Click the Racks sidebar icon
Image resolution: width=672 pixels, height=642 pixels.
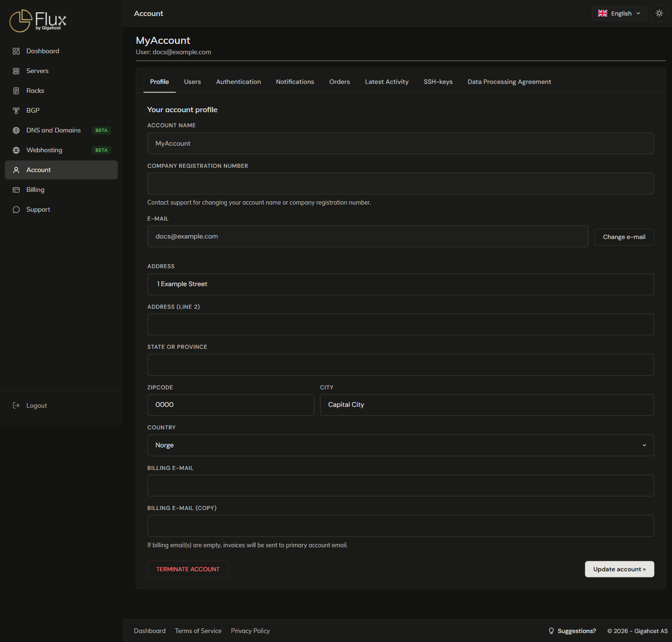(x=16, y=91)
